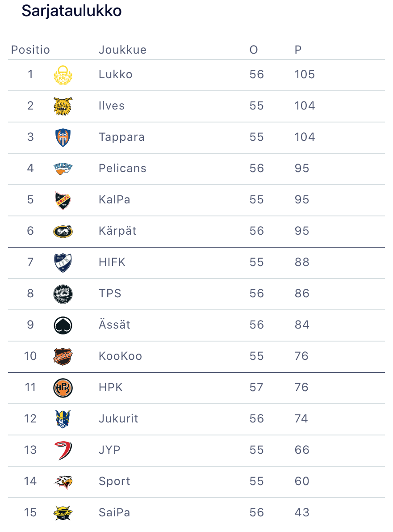The width and height of the screenshot is (393, 532).
Task: Open the SaiPa team name link
Action: (x=114, y=512)
